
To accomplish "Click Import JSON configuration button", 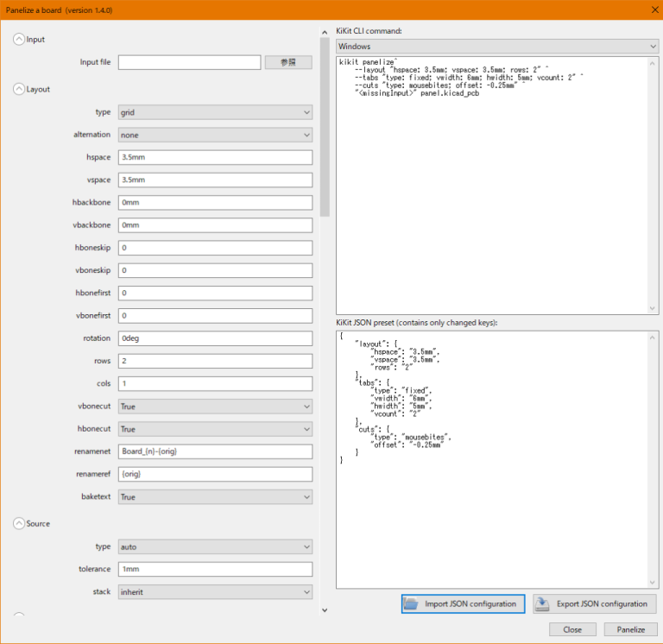I will 462,603.
